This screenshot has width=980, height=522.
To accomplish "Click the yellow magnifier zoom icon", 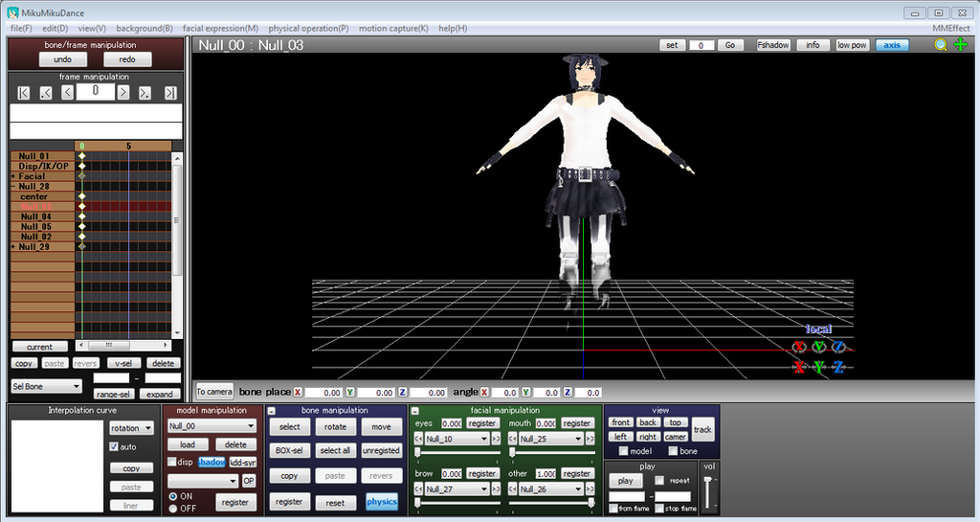I will point(941,44).
